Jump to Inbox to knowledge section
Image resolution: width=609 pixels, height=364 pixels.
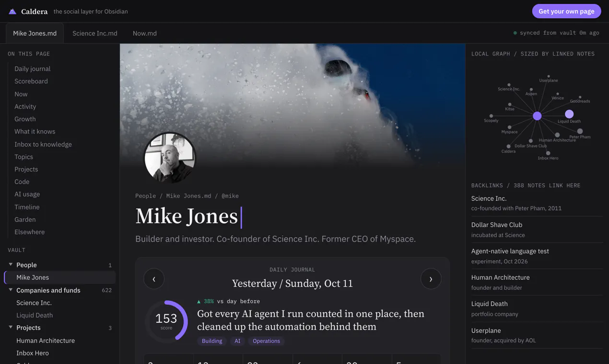(x=43, y=144)
